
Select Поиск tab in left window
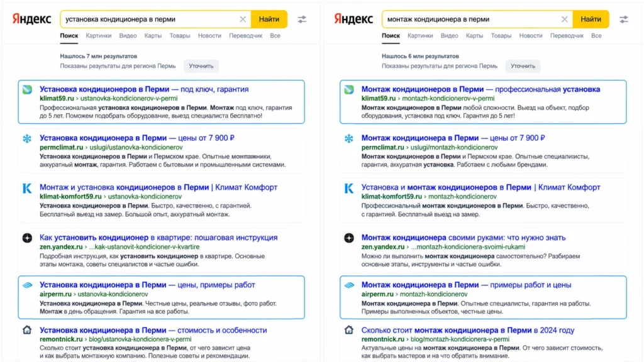click(69, 36)
